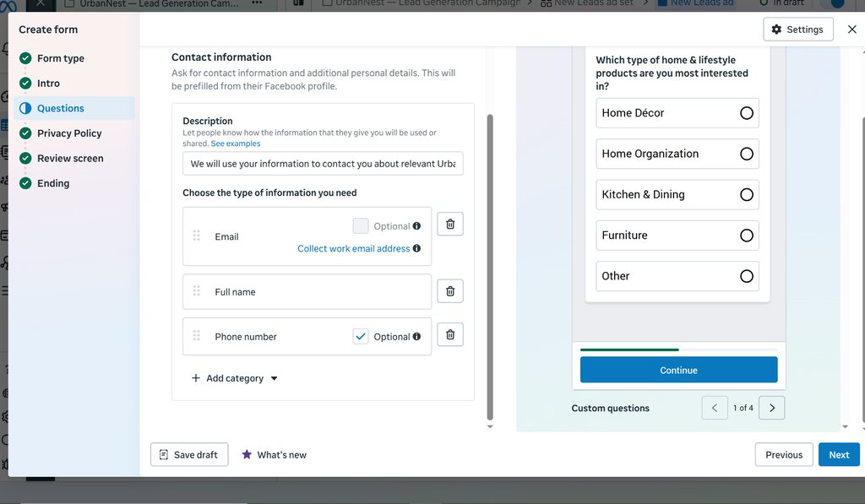
Task: Click the Save draft button
Action: coord(189,454)
